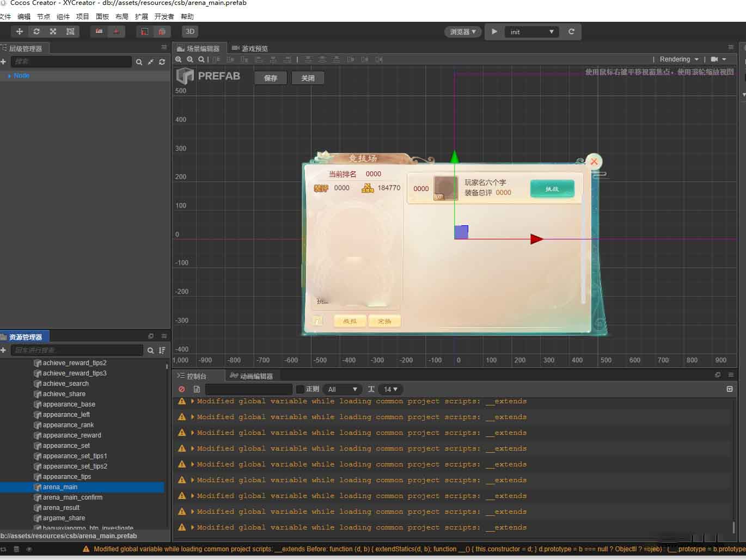Focus the hierarchy search field
746x560 pixels.
click(71, 61)
